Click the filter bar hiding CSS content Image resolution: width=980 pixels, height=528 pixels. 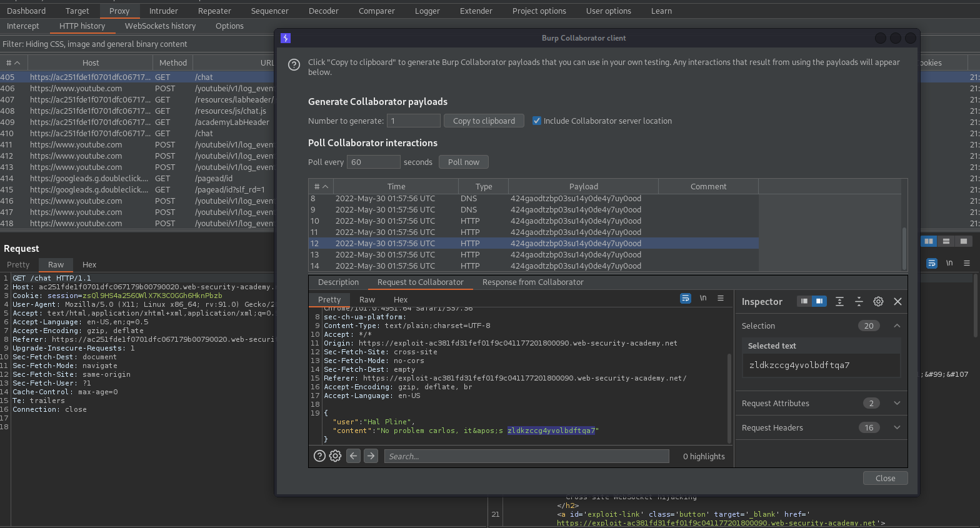coord(137,44)
